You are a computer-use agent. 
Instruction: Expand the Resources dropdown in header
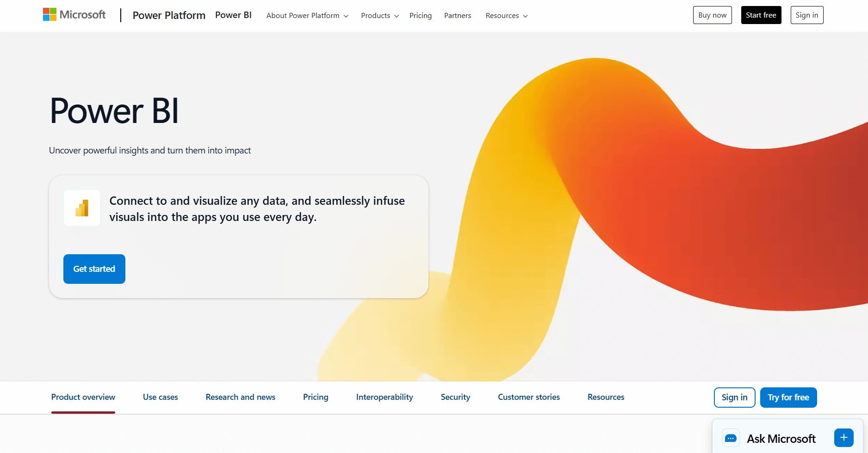(506, 16)
